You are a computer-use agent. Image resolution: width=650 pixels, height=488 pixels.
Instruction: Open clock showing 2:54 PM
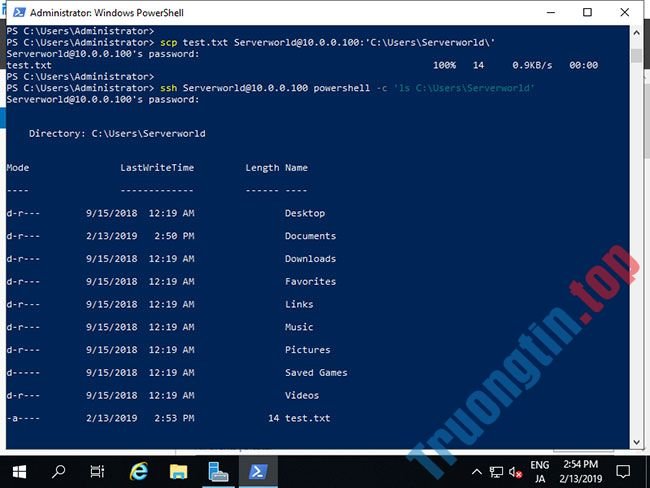click(x=580, y=472)
